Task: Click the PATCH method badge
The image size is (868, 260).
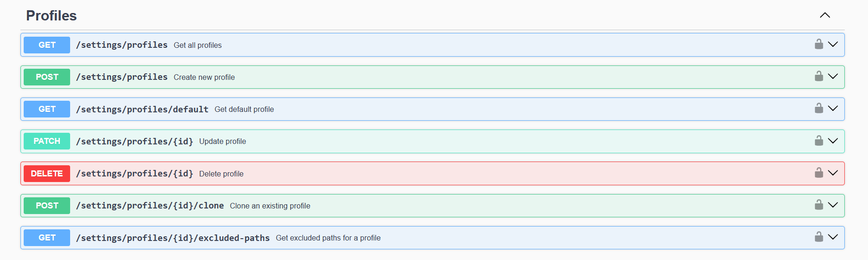Action: [x=47, y=141]
